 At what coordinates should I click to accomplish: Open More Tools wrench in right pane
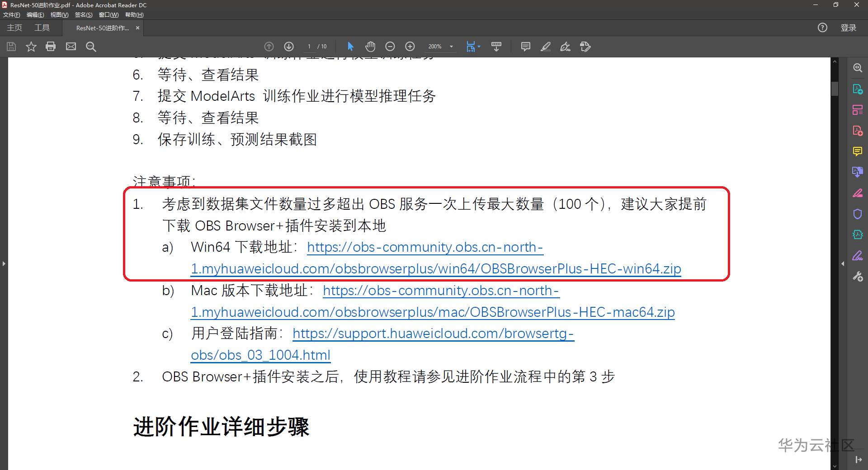click(x=858, y=277)
